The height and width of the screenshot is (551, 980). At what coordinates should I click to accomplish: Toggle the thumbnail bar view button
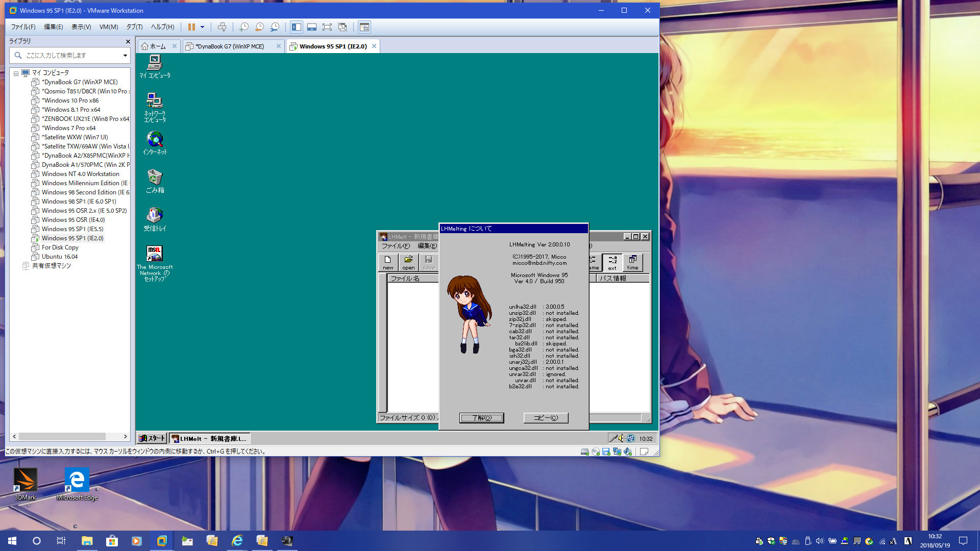[312, 27]
